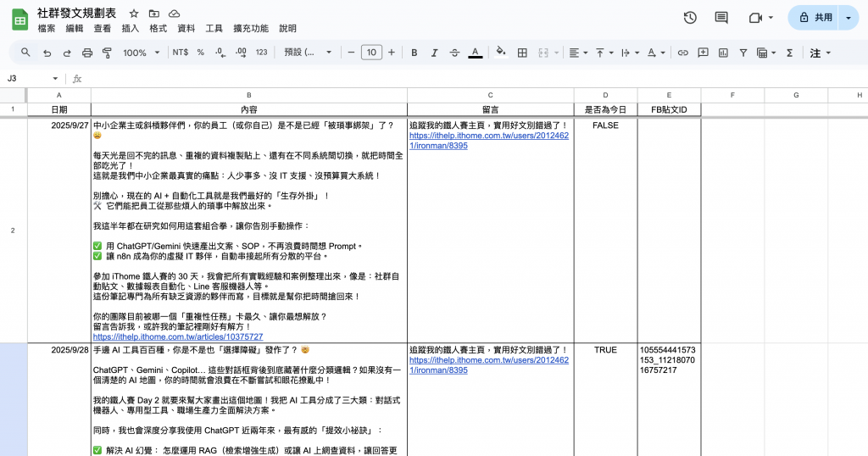Open the comments panel icon
The width and height of the screenshot is (868, 456).
pyautogui.click(x=721, y=18)
